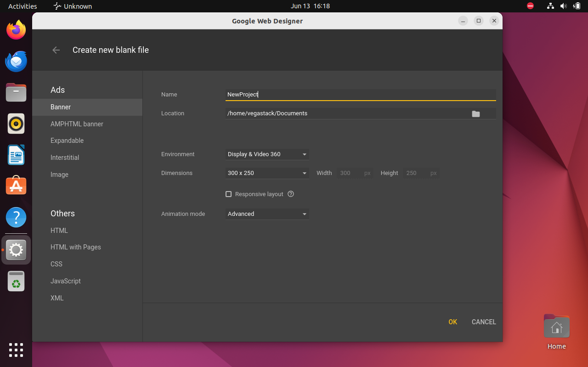This screenshot has width=588, height=367.
Task: Click the Ads section heading
Action: click(x=57, y=90)
